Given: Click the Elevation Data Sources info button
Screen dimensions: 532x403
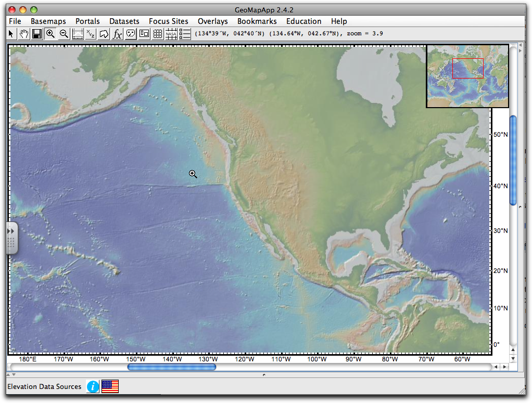Looking at the screenshot, I should click(x=93, y=386).
